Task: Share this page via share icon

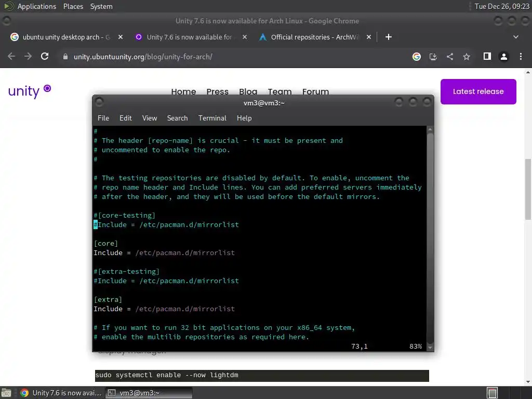Action: pyautogui.click(x=450, y=57)
